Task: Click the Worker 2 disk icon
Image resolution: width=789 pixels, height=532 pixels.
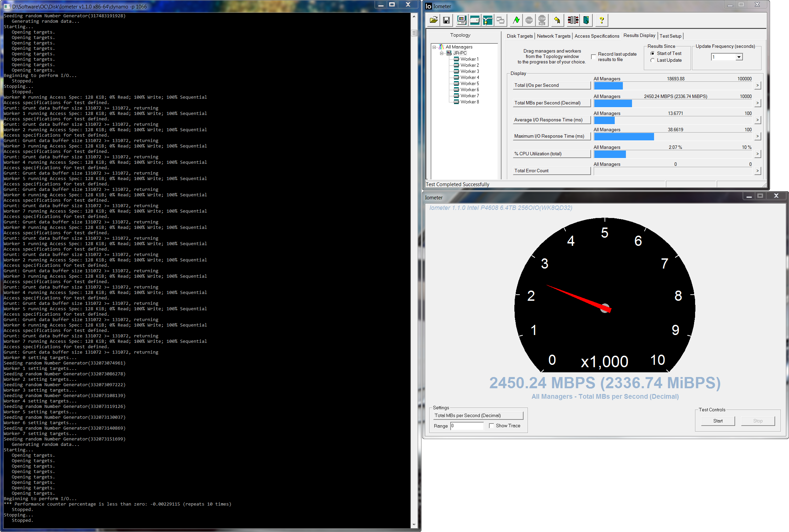Action: point(457,65)
